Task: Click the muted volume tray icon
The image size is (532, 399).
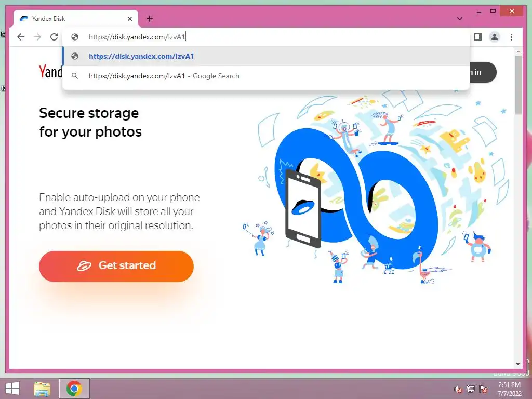Action: click(x=458, y=389)
